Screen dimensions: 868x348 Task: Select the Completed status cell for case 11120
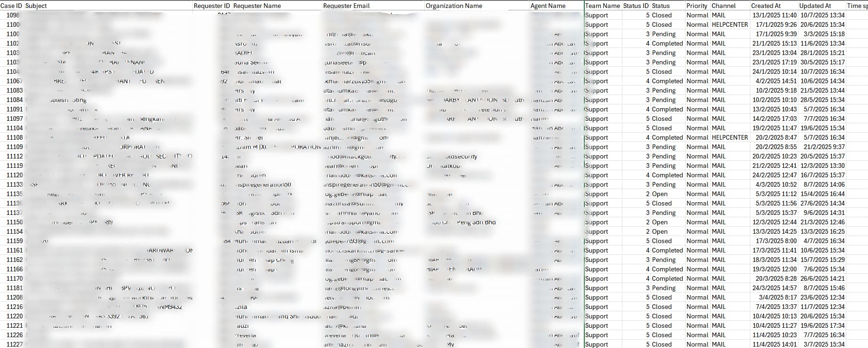coord(667,175)
